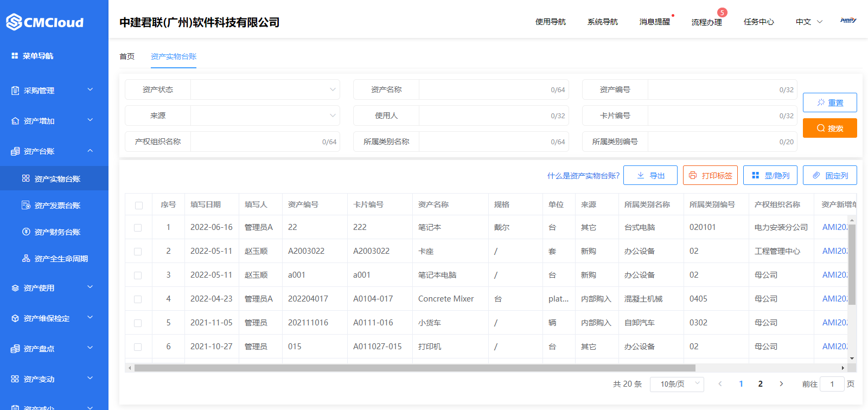Check the row 2 checkbox for 卡座
This screenshot has width=868, height=410.
click(x=138, y=252)
